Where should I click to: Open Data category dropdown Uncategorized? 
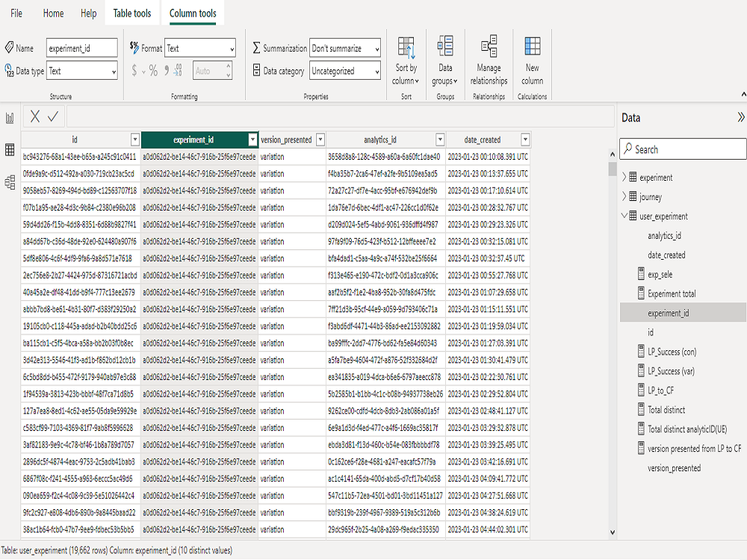click(345, 71)
